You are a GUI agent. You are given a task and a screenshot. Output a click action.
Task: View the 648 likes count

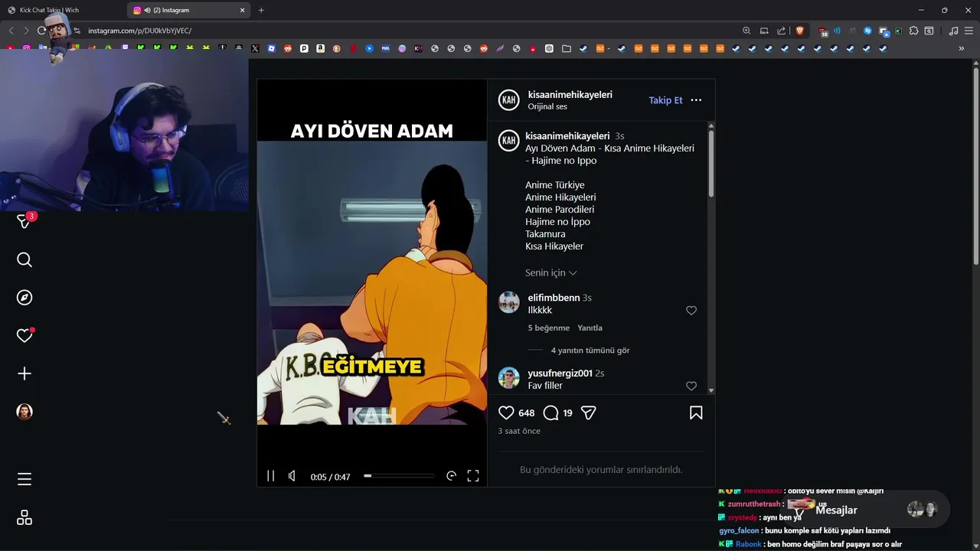pos(527,413)
